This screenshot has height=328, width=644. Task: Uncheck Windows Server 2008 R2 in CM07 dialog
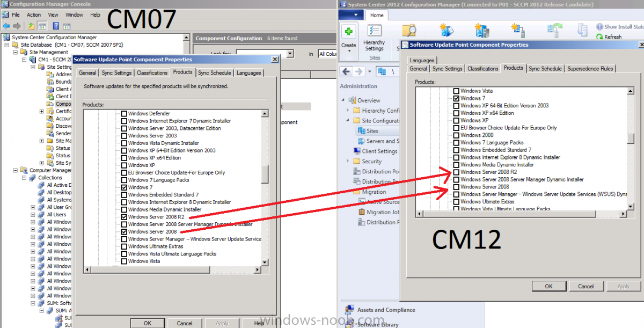[124, 217]
